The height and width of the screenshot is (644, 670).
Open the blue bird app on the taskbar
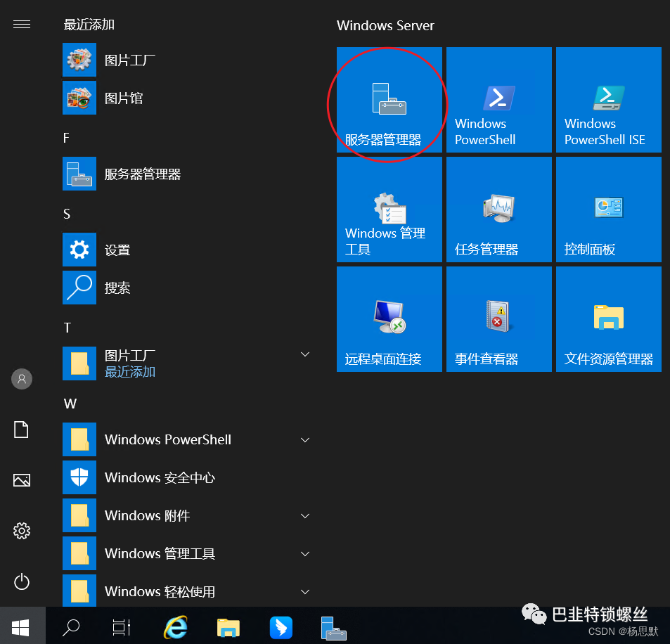pos(281,628)
